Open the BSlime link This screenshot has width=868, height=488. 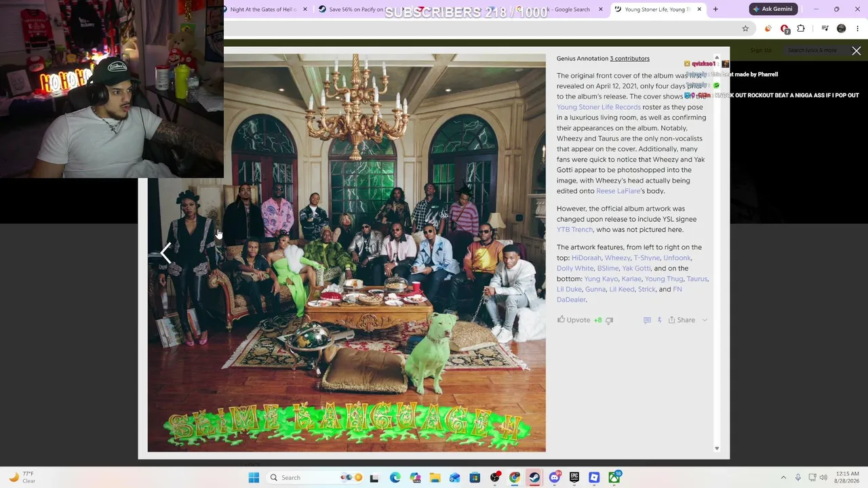tap(608, 268)
